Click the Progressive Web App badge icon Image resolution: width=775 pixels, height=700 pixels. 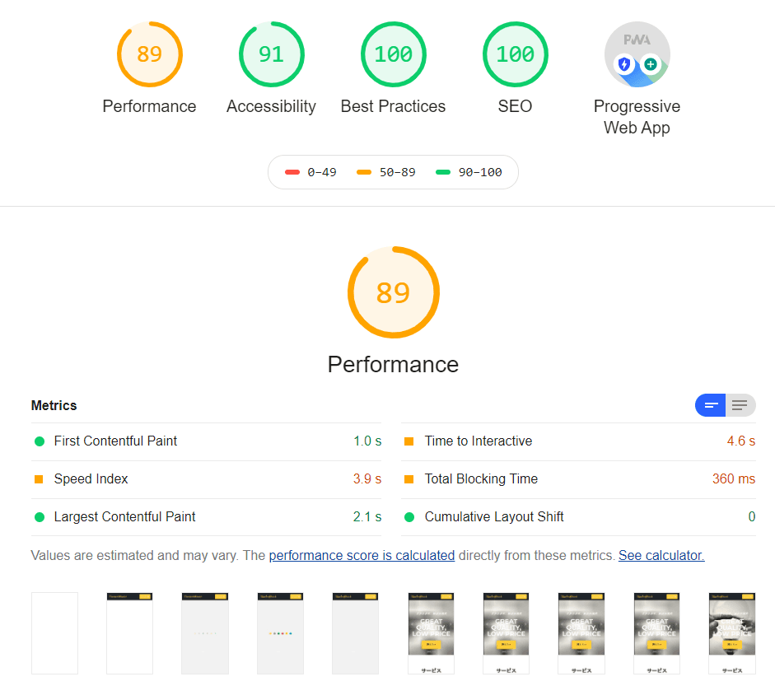click(637, 54)
